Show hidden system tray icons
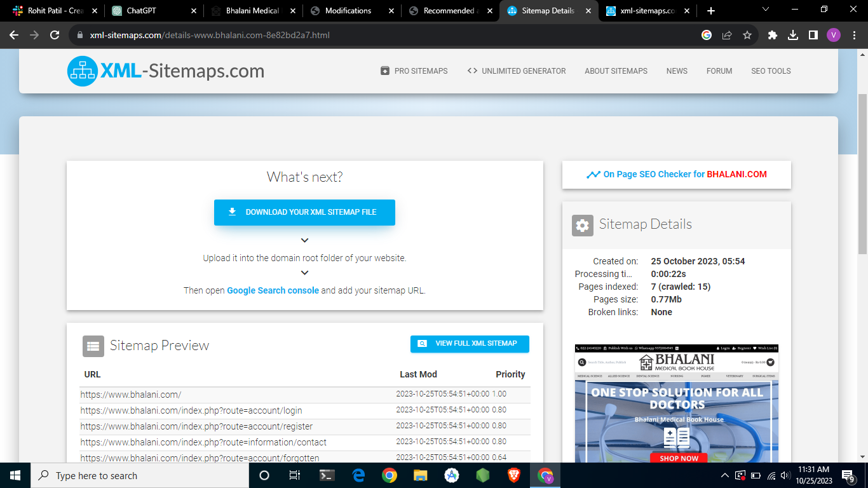The image size is (868, 488). 725,475
